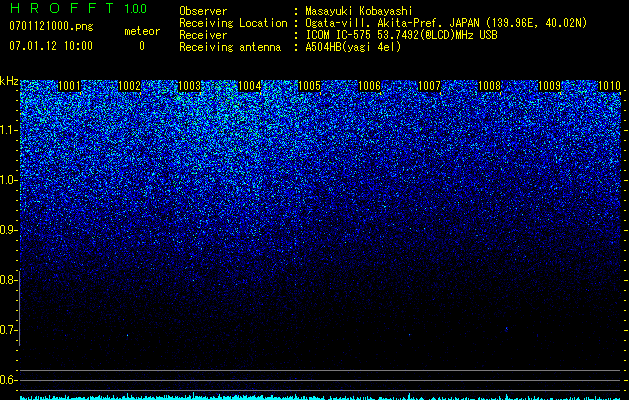Screen dimensions: 629x400
Task: Click the meteor count label
Action: pyautogui.click(x=142, y=31)
